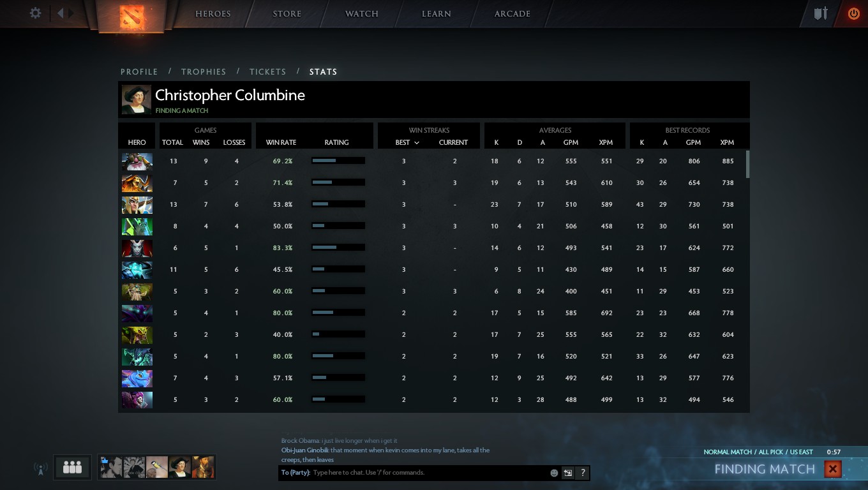The image size is (868, 490).
Task: Open the shield and sword armory icon
Action: tap(821, 13)
